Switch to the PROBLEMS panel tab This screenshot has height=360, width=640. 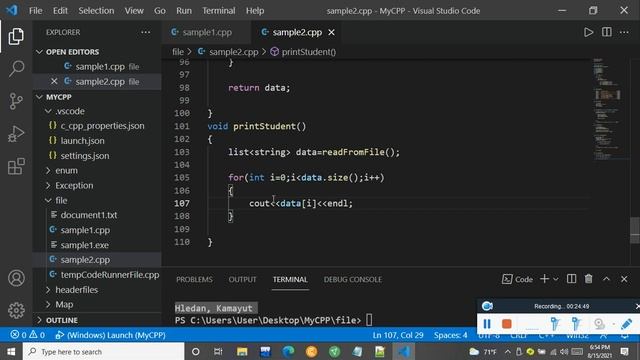click(194, 280)
